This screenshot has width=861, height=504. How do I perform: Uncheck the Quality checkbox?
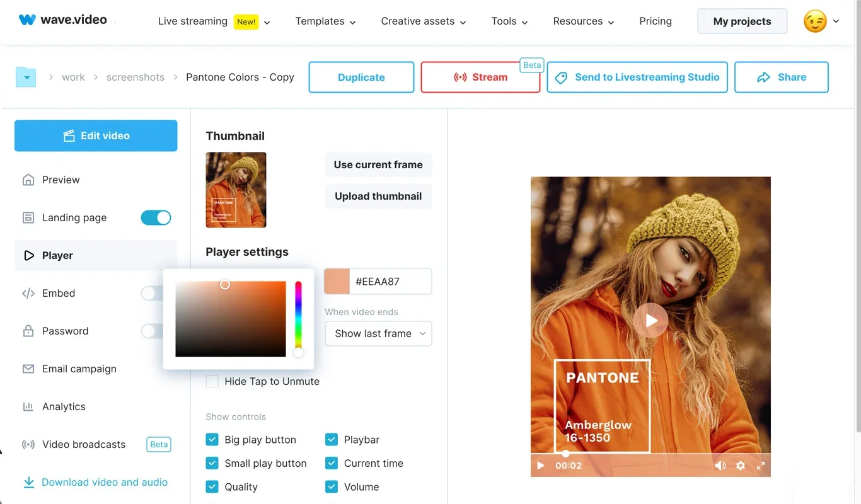212,487
